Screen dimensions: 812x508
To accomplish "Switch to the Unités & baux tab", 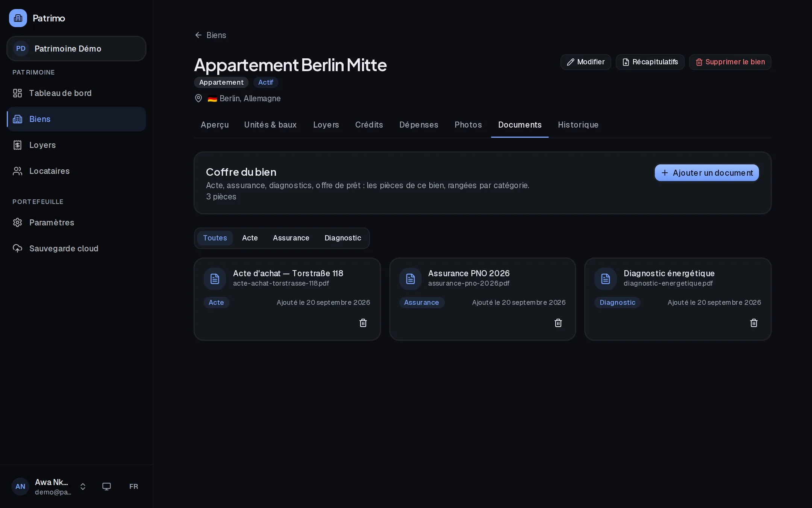I will coord(270,125).
